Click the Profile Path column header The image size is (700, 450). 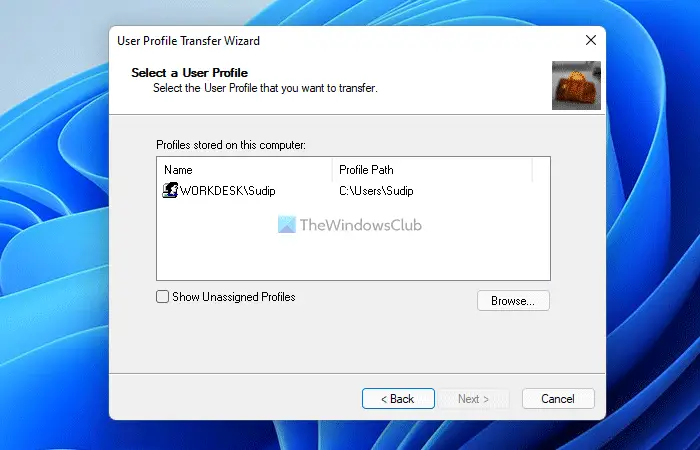click(x=432, y=170)
